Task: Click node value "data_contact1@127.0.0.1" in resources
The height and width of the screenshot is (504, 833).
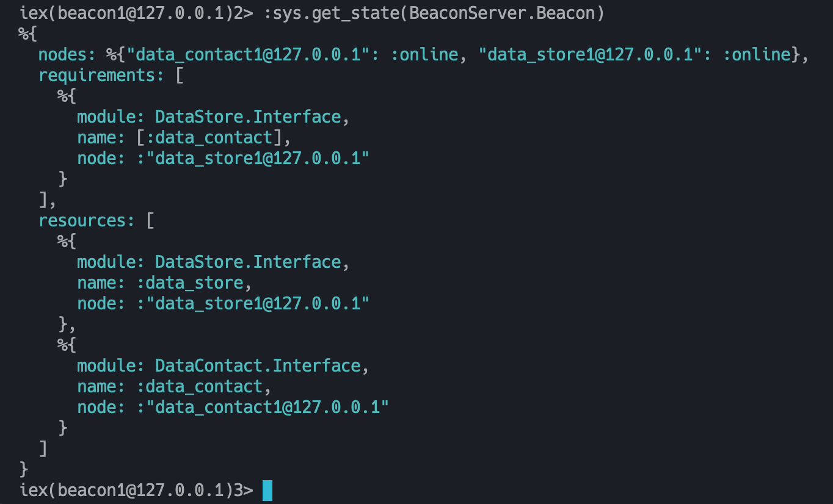Action: [x=263, y=408]
